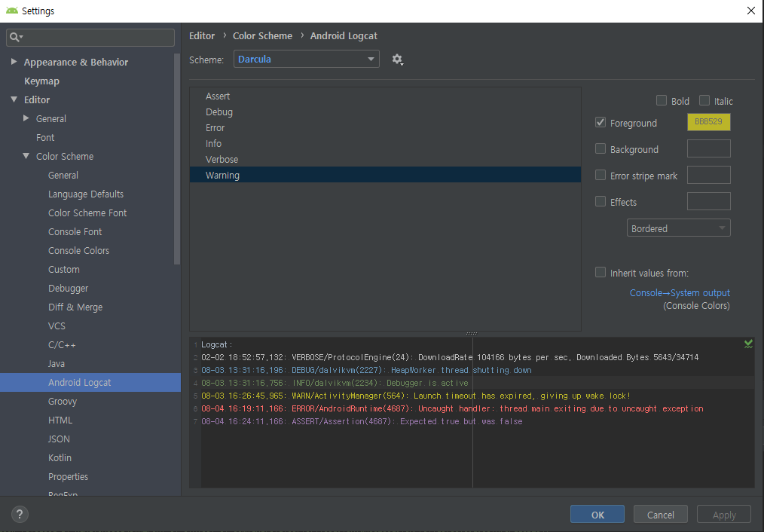Select Font under Editor
The width and height of the screenshot is (764, 532).
pos(45,137)
